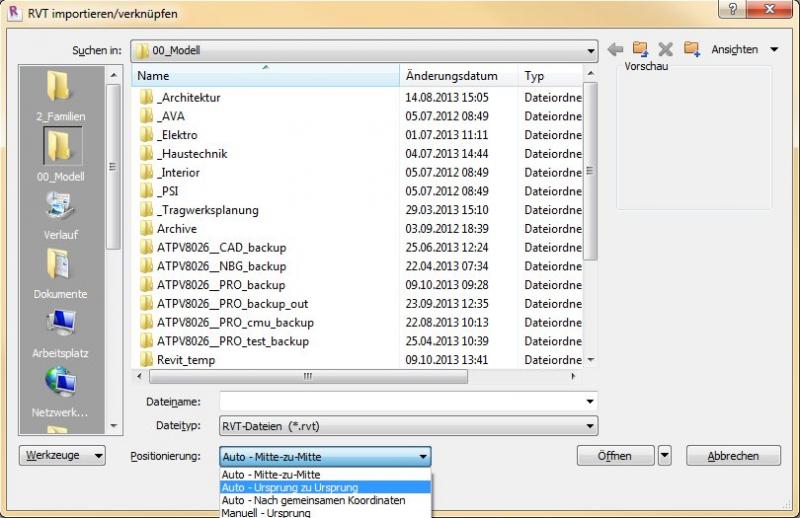Screen dimensions: 800x518
Task: Click the Werkzeuge tools button
Action: pyautogui.click(x=62, y=455)
